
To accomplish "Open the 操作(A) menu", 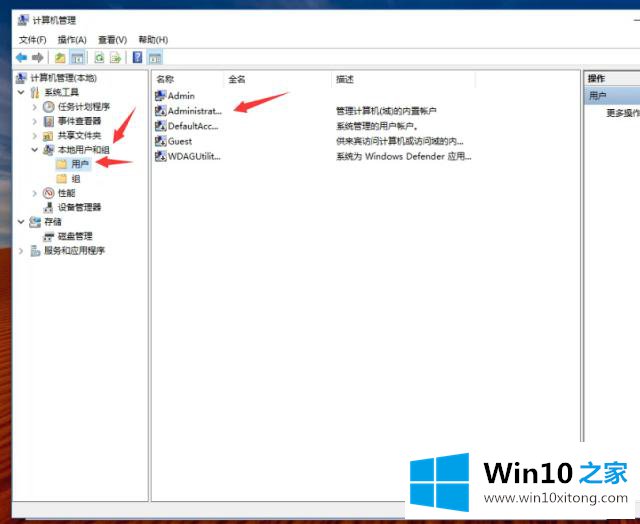I will [72, 40].
